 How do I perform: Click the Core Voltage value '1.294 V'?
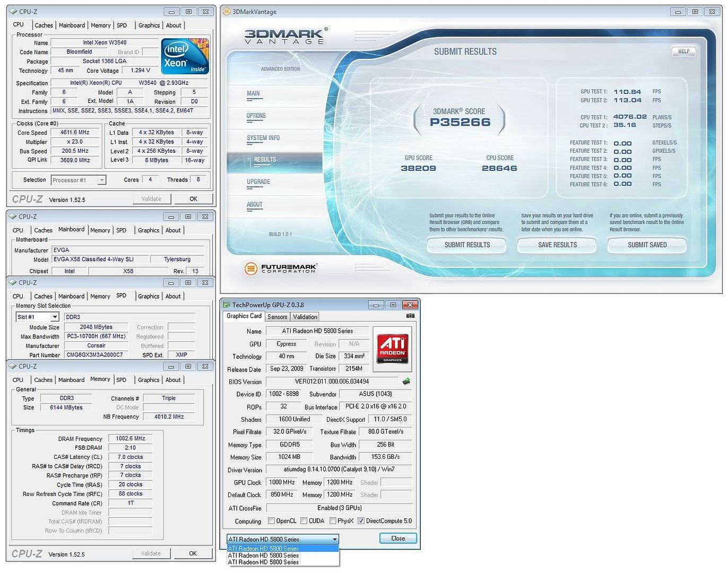coord(140,71)
